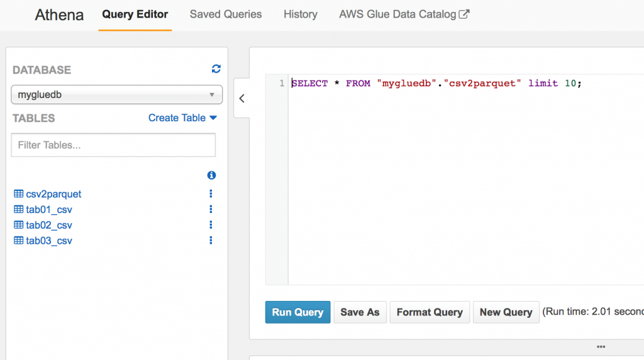Viewport: 644px width, 360px height.
Task: Click the csv2parquet table grid icon
Action: click(18, 194)
